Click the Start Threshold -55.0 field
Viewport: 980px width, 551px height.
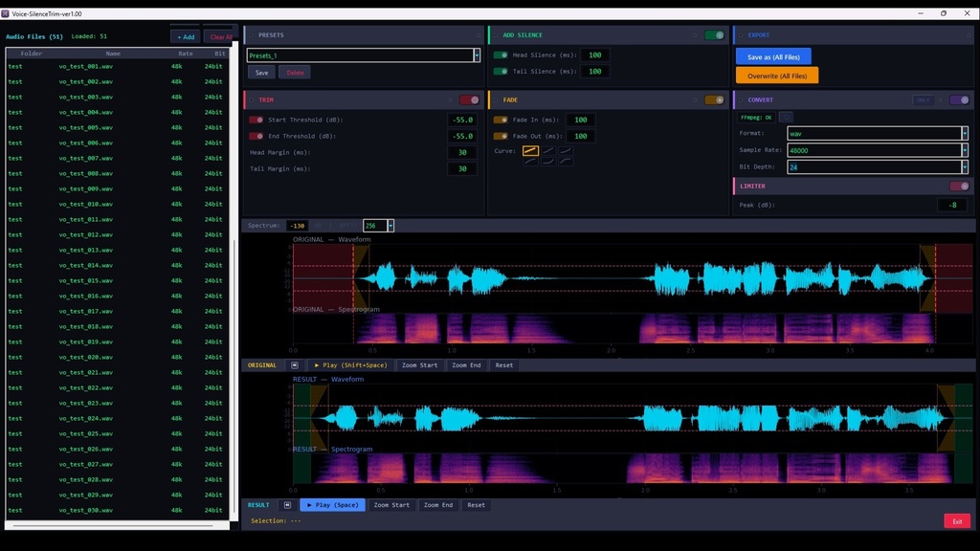coord(463,120)
